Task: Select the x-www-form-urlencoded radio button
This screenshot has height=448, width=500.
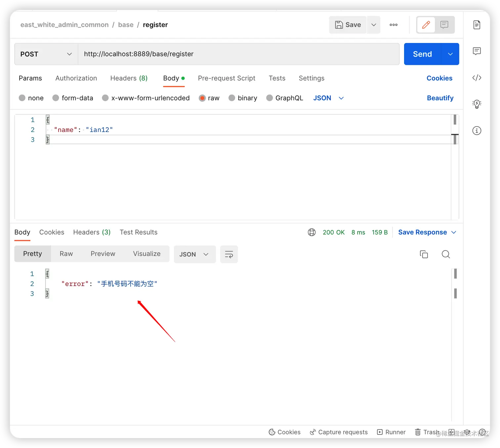Action: click(105, 98)
